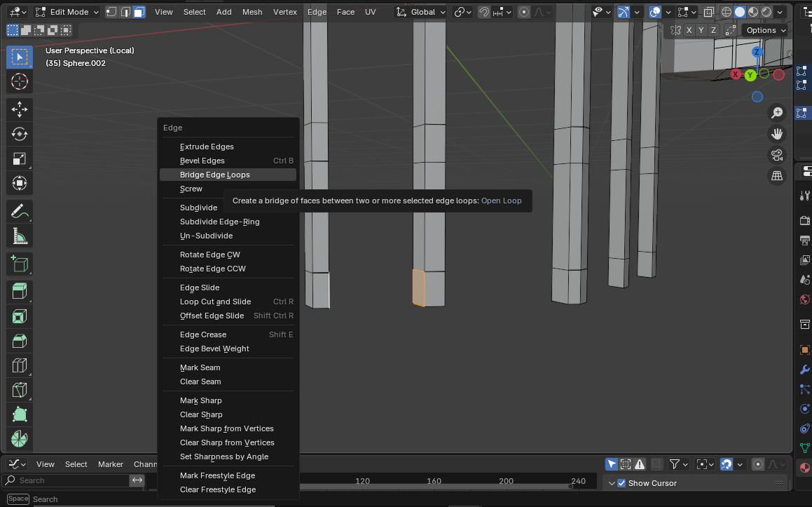Click frame 160 on timeline
This screenshot has width=812, height=507.
pos(434,480)
